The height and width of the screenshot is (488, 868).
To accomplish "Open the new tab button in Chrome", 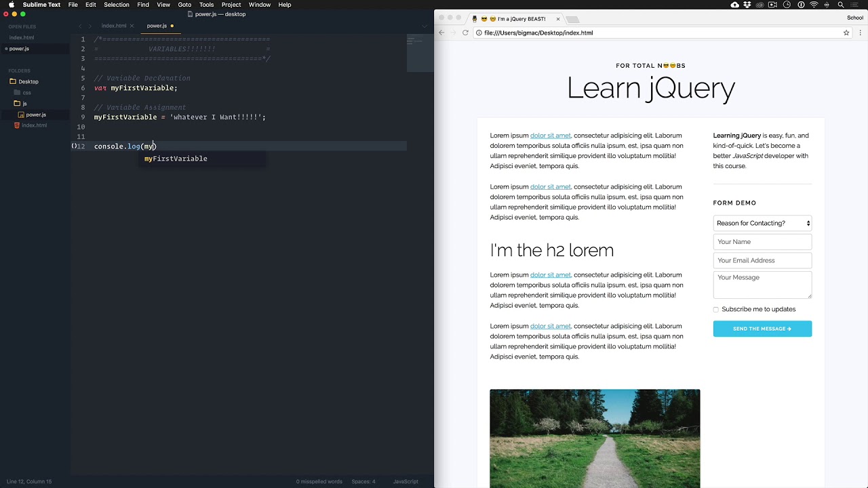I will point(573,19).
